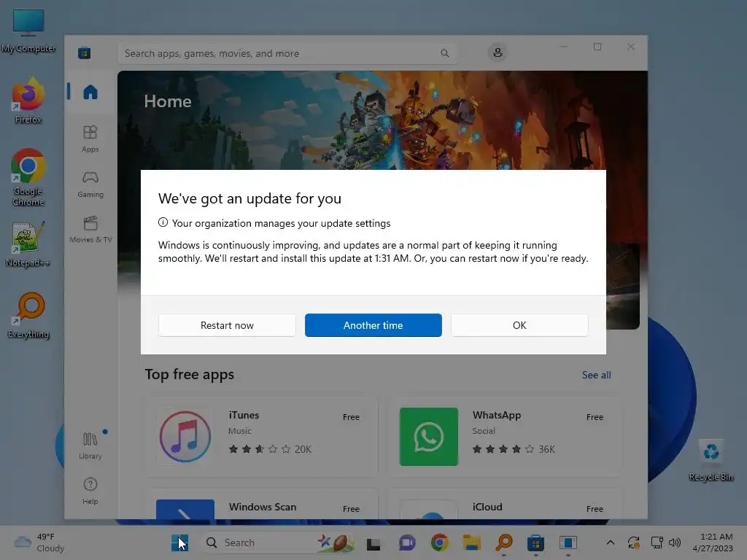Open Chrome from the taskbar
The width and height of the screenshot is (747, 560).
click(439, 542)
